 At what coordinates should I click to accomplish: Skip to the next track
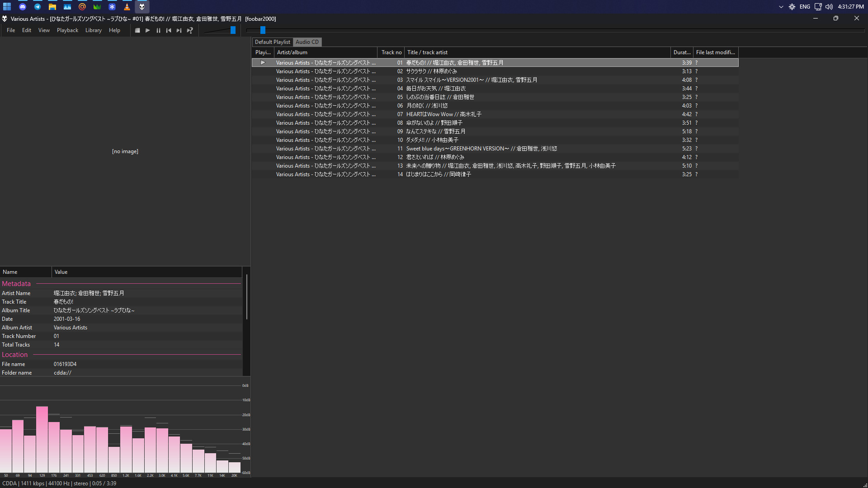tap(179, 30)
